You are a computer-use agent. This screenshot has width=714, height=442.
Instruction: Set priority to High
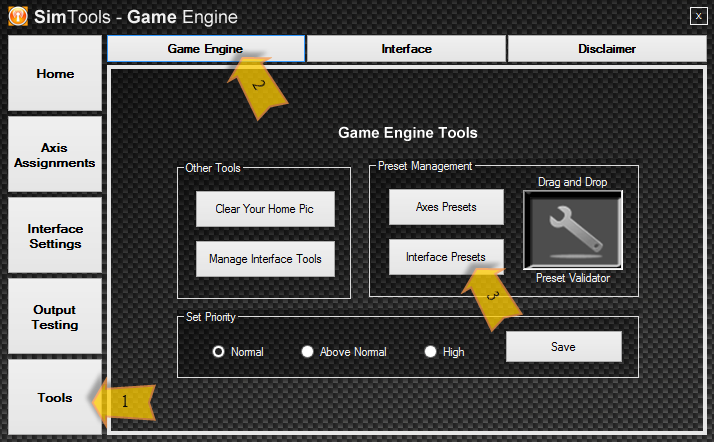[430, 351]
